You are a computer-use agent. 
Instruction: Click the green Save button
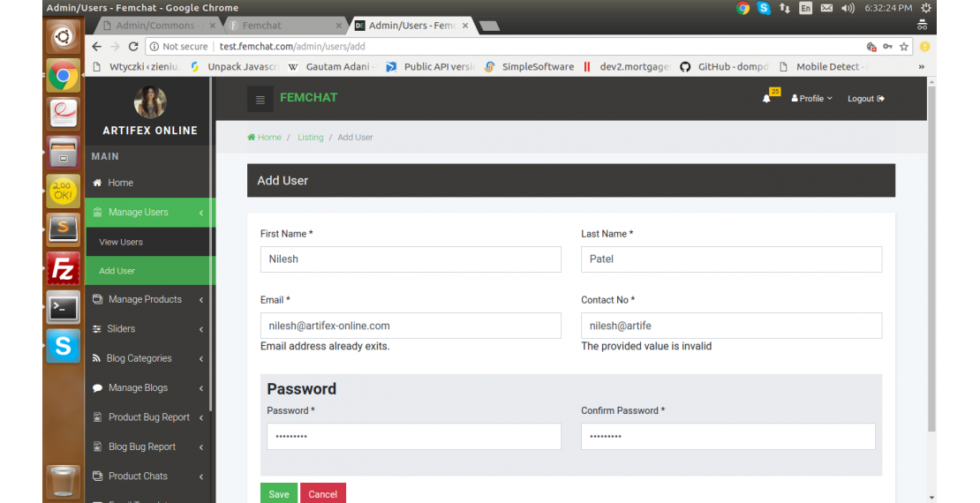[x=278, y=494]
